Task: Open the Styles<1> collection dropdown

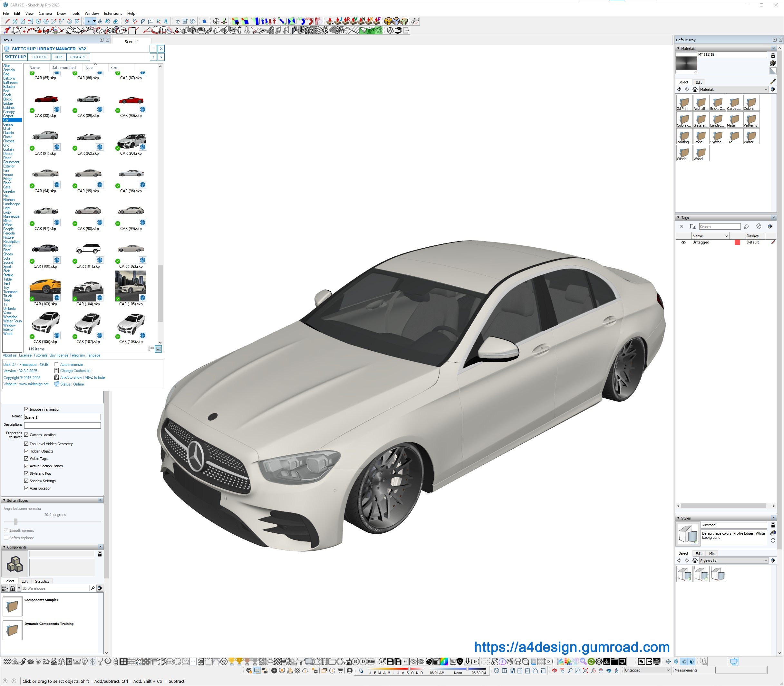Action: pos(766,560)
